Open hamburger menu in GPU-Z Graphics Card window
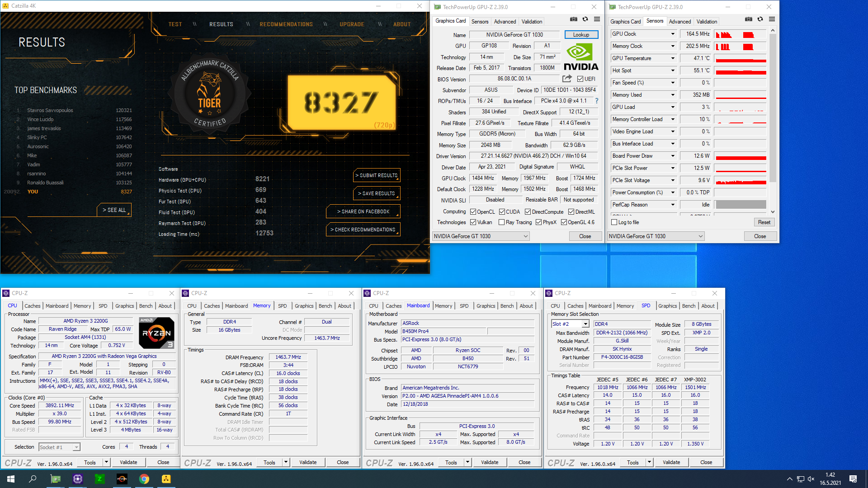This screenshot has height=488, width=868. click(597, 19)
